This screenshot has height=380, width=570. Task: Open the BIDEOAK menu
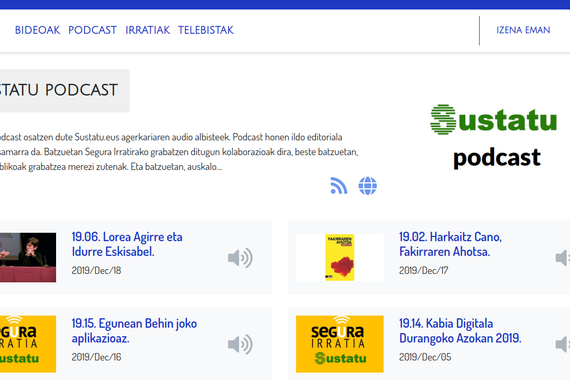point(37,30)
